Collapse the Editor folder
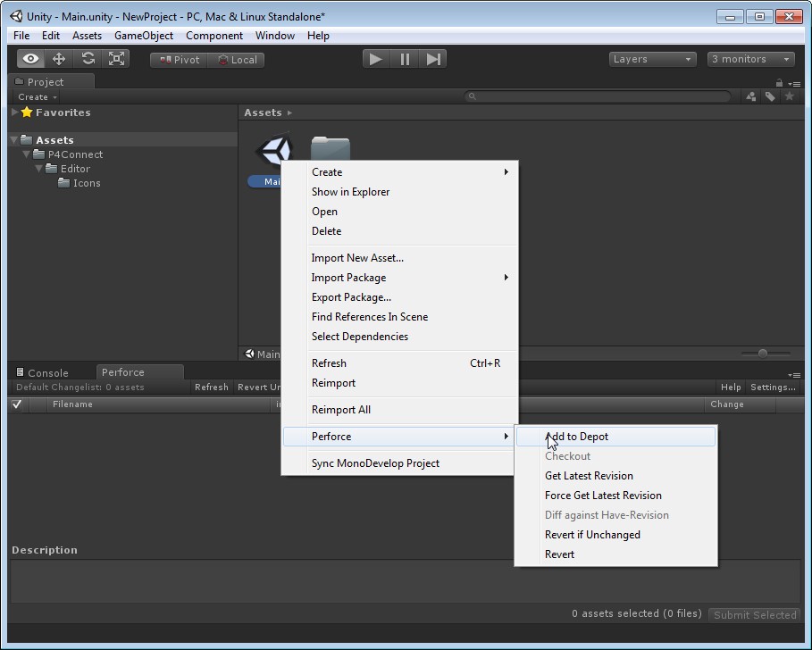Viewport: 812px width, 650px height. pyautogui.click(x=39, y=169)
